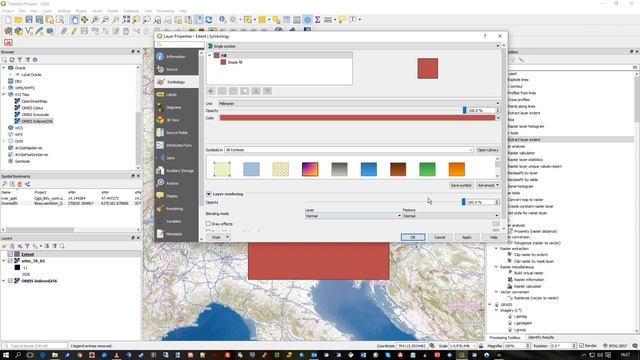Click the Toggle Editing pencil icon
Viewport: 640px width, 360px height.
74,31
